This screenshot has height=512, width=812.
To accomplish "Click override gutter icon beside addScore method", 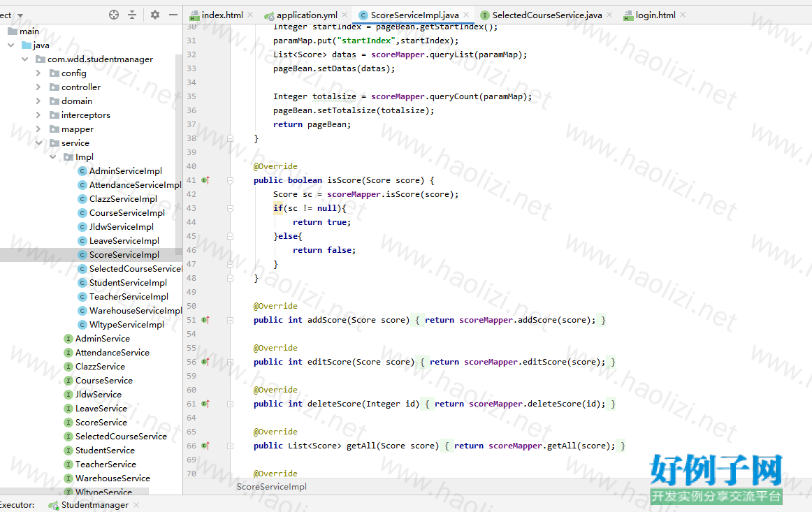I will point(205,320).
